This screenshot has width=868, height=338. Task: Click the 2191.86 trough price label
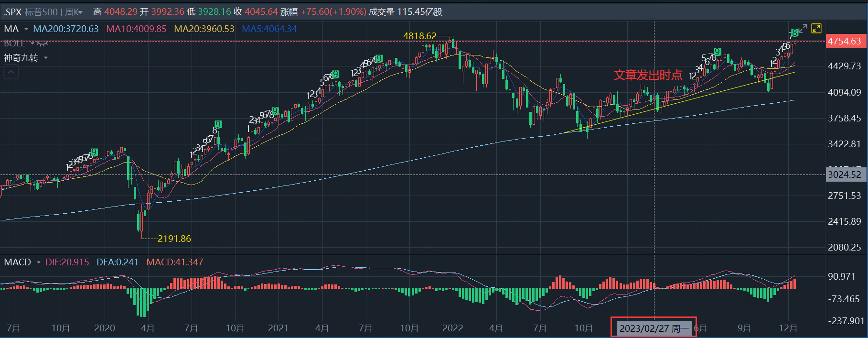(x=174, y=239)
